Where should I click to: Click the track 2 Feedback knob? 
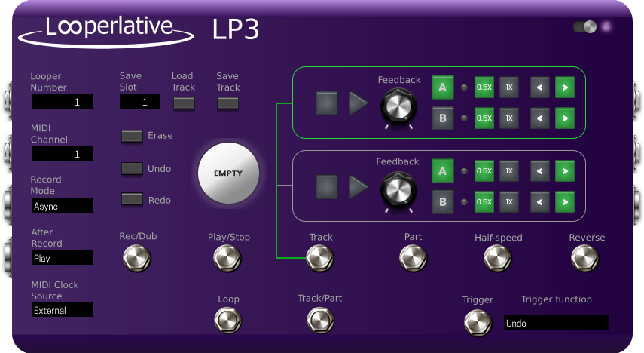point(398,191)
